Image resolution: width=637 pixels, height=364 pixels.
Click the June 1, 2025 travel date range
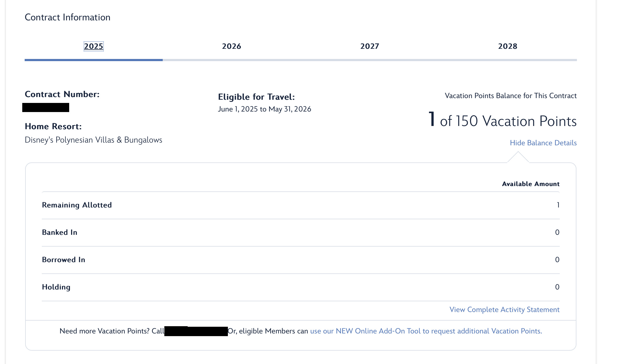pos(264,109)
